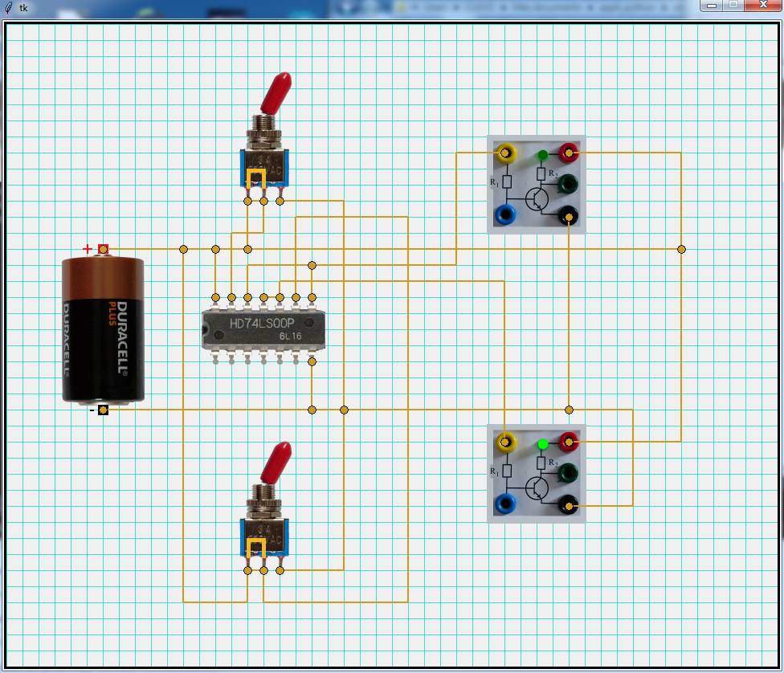
Task: Click the battery's positive terminal
Action: tap(103, 249)
